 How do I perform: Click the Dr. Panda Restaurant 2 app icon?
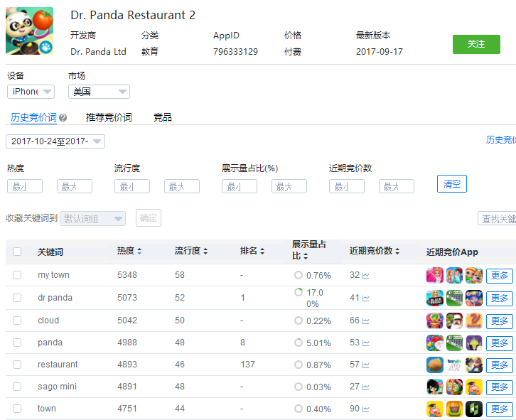coord(29,31)
